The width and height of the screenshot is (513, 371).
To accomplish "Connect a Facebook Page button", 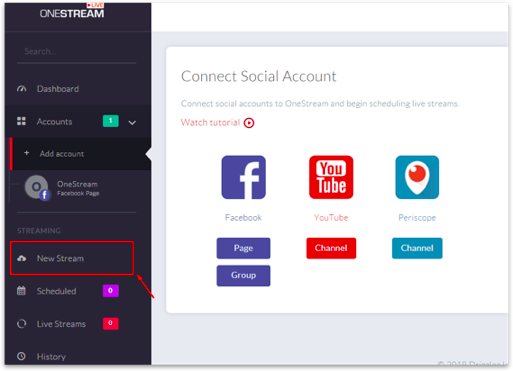I will tap(243, 248).
